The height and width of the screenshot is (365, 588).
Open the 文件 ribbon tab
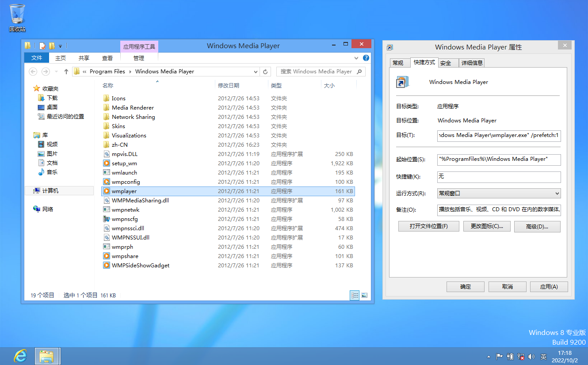coord(37,58)
